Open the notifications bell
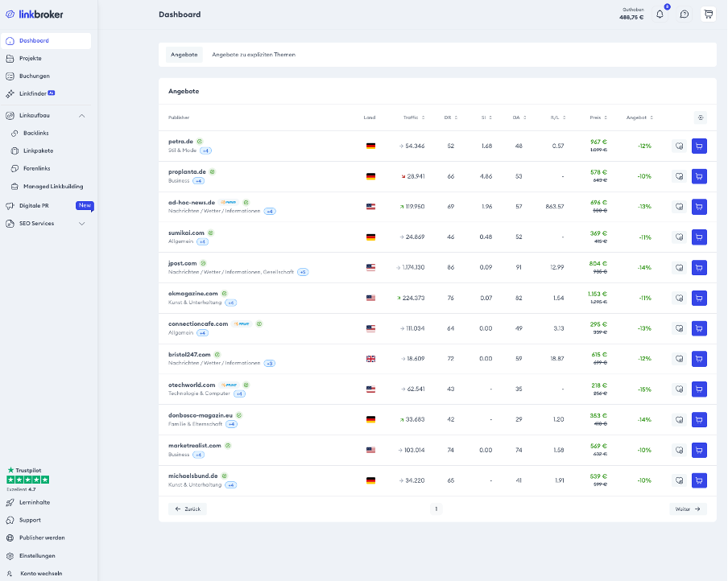Screen dimensions: 728x581 (660, 14)
